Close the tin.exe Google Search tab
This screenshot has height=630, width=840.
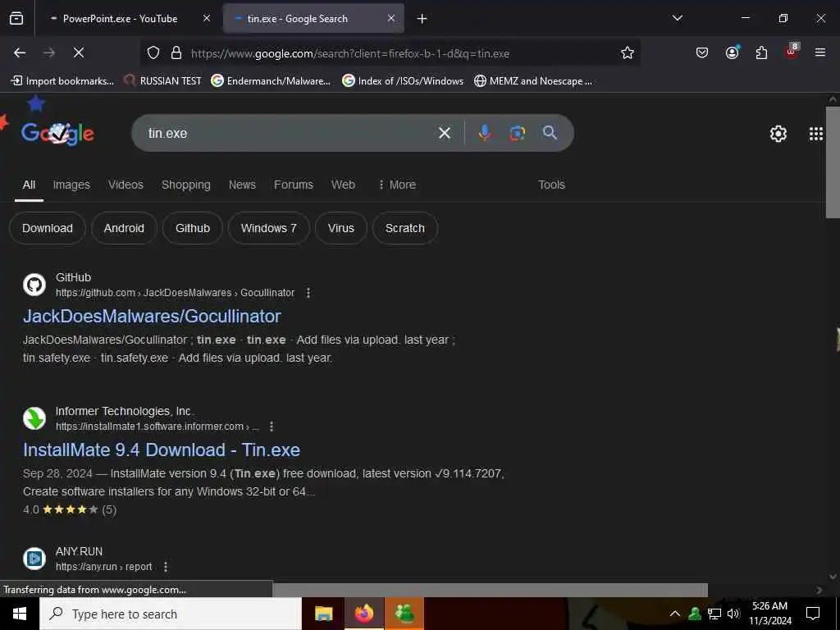pos(391,18)
